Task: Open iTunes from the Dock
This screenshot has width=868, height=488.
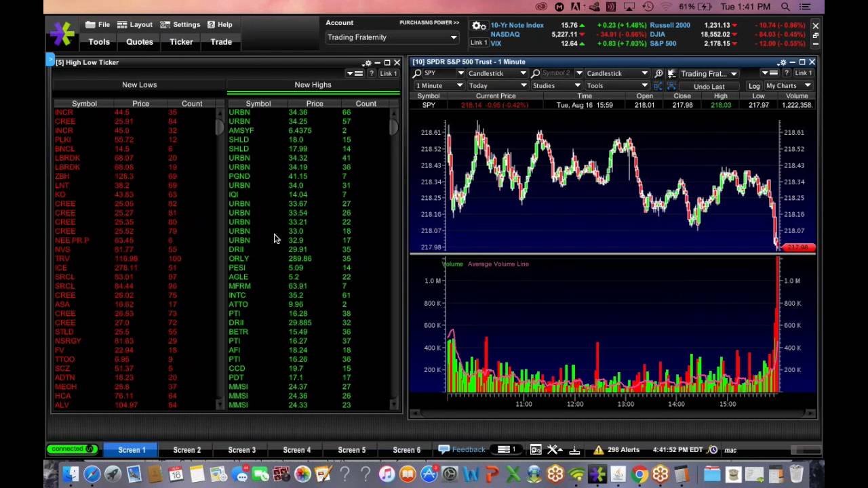Action: click(x=387, y=474)
